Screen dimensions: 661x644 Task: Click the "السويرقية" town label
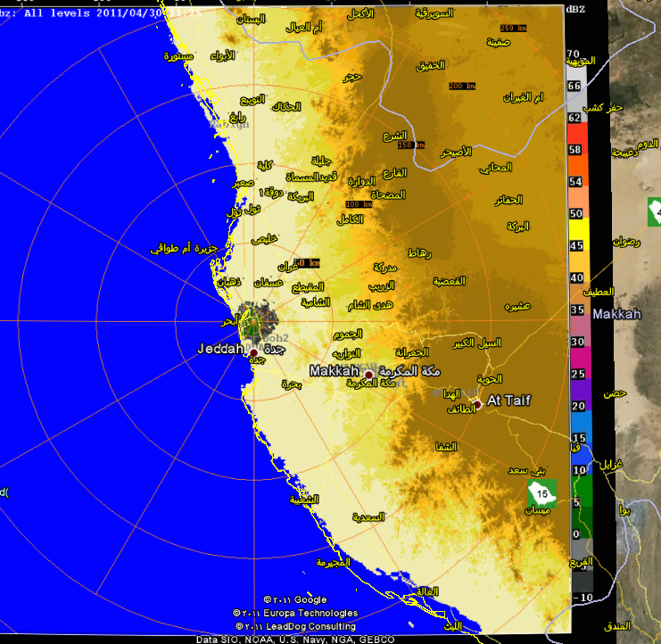click(434, 13)
